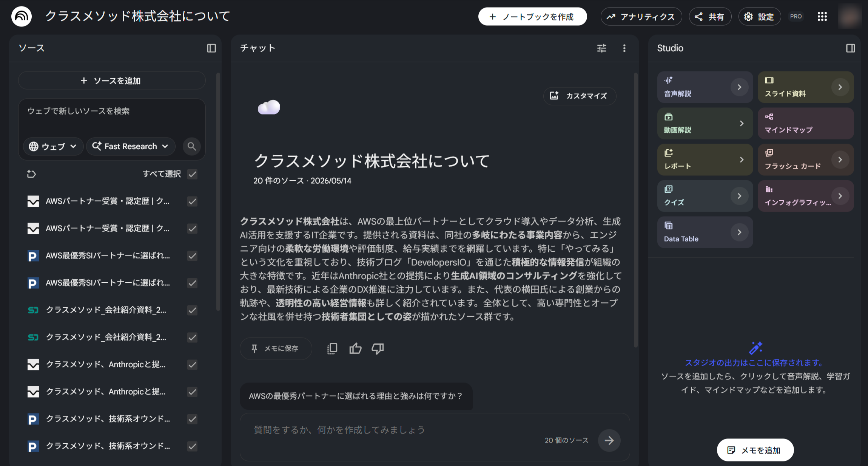The height and width of the screenshot is (466, 868).
Task: Generate a マインドマップ in Studio
Action: tap(805, 123)
